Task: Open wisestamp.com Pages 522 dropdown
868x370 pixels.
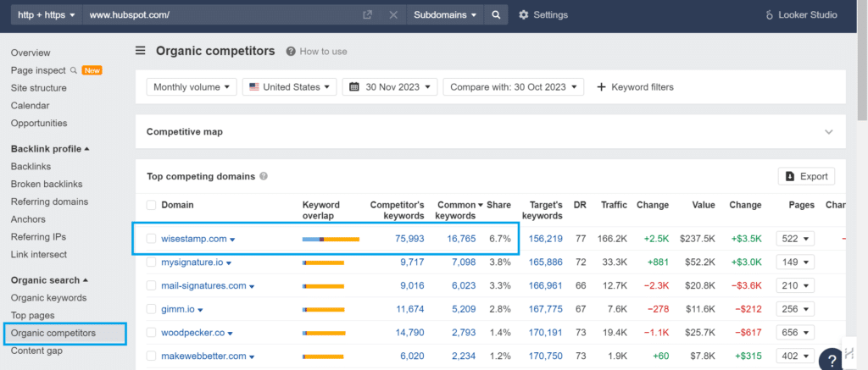Action: pos(795,239)
